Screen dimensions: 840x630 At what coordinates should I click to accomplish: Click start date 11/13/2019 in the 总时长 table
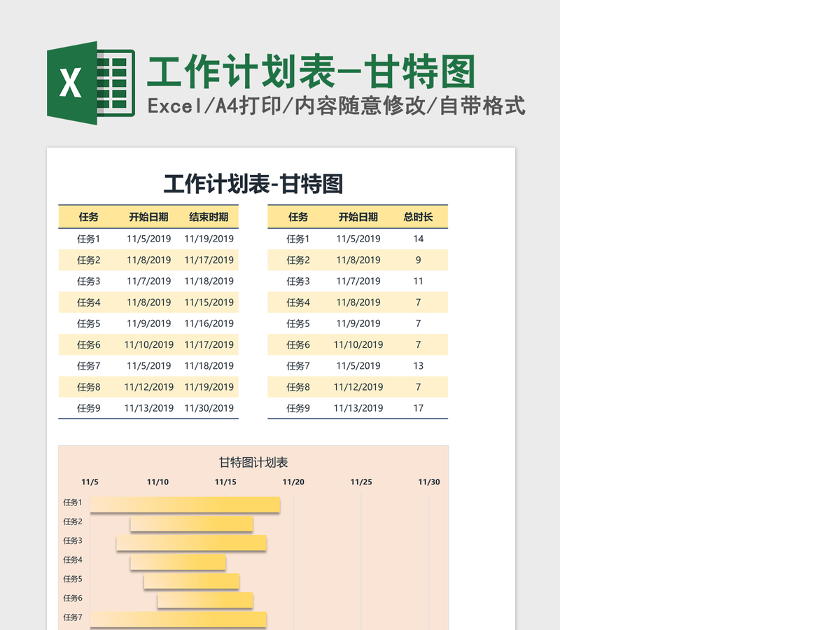point(358,408)
